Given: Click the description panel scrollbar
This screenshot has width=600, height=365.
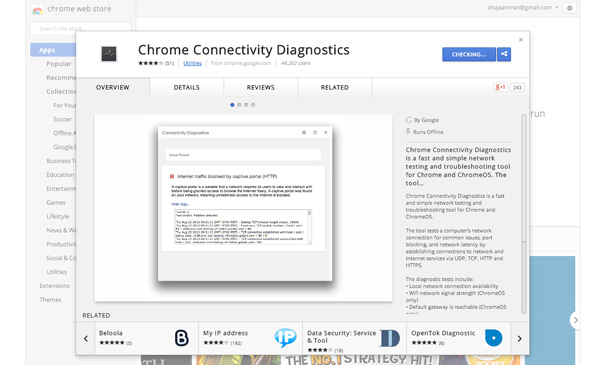Looking at the screenshot, I should point(523,213).
